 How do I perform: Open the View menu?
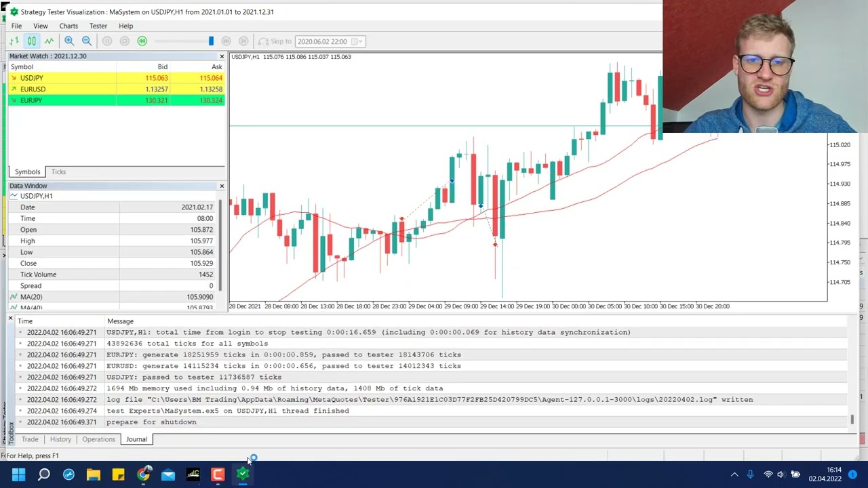[x=41, y=26]
